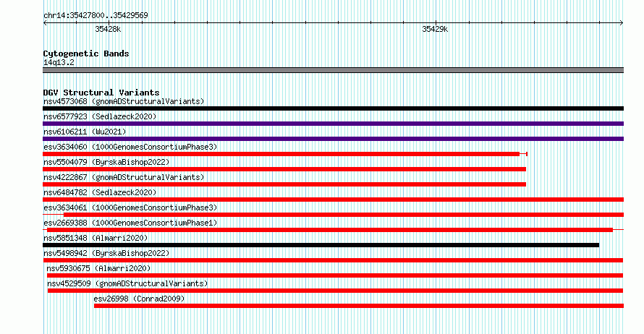Click esv3634060 1000Genomes Phase3 label

tap(130, 147)
